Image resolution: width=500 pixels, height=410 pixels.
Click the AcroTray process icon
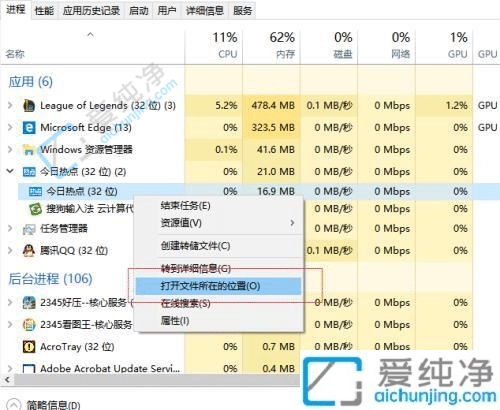(x=29, y=347)
